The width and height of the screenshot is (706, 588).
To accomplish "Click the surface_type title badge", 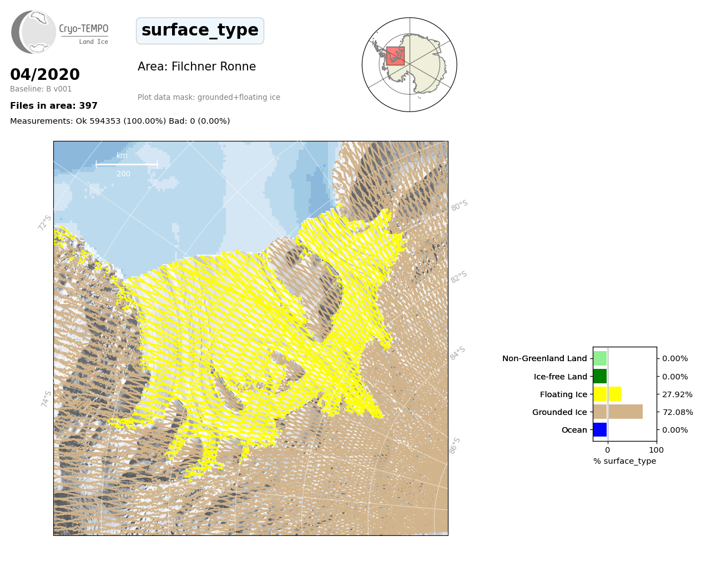I will (x=200, y=31).
